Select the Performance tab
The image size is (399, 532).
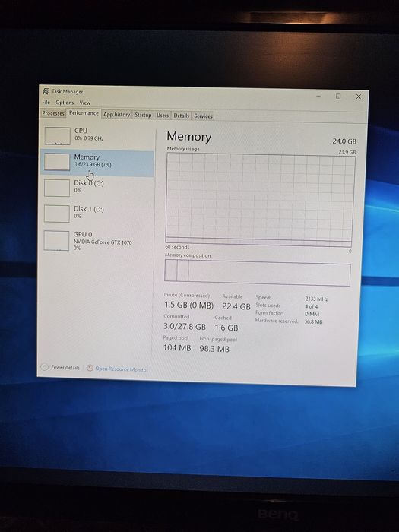(84, 113)
